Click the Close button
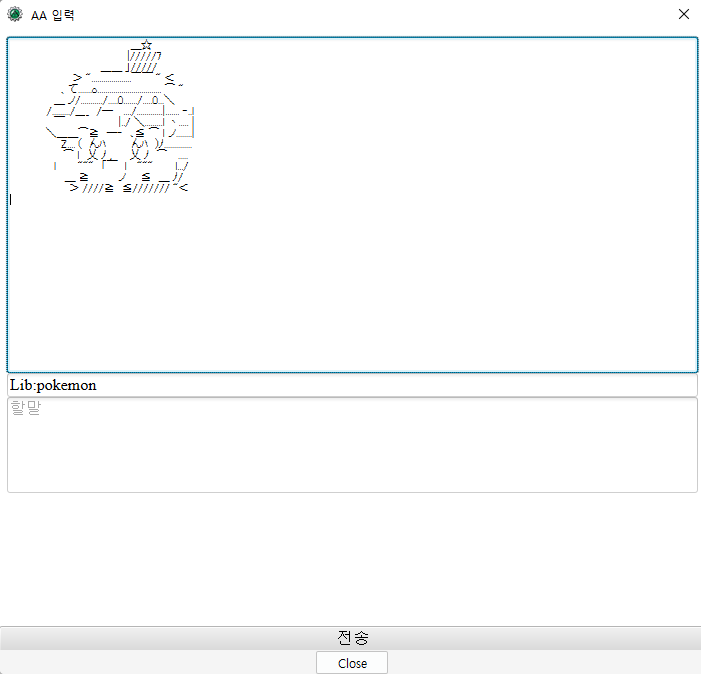The height and width of the screenshot is (674, 701). pos(352,663)
